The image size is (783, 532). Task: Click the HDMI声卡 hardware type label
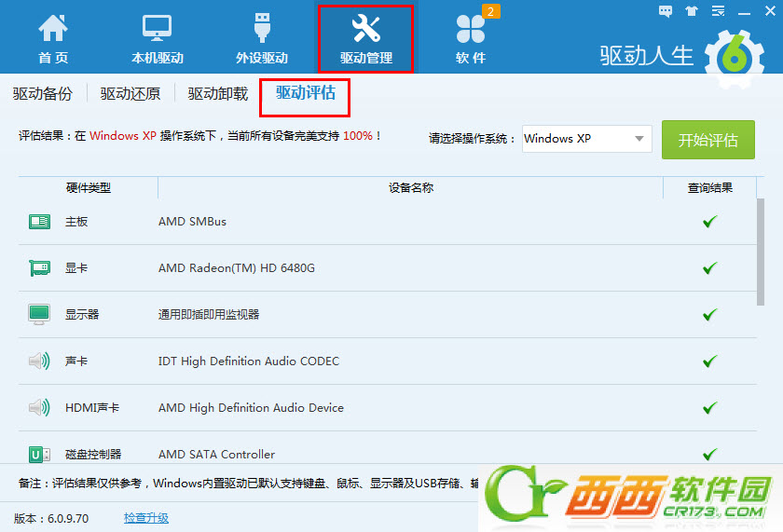tap(92, 408)
